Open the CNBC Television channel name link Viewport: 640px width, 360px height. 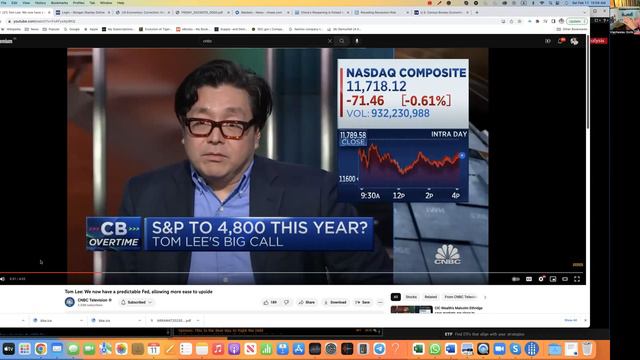tap(93, 300)
